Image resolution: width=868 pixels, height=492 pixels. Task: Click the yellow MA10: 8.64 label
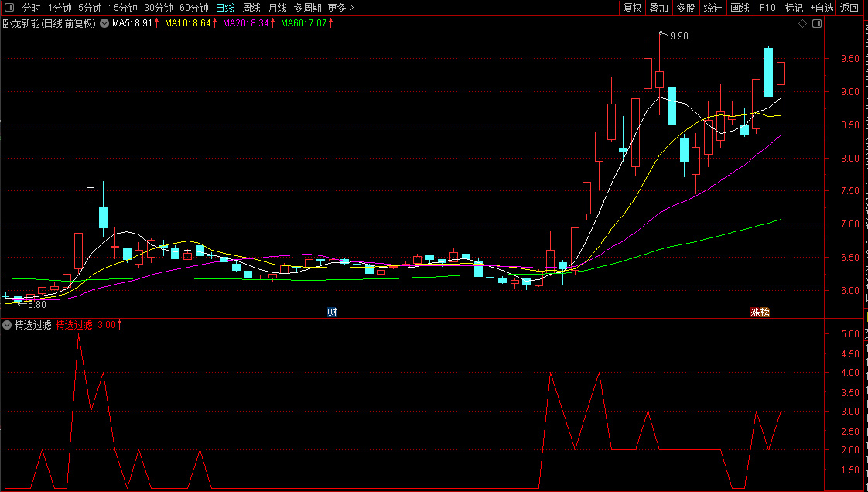(188, 23)
